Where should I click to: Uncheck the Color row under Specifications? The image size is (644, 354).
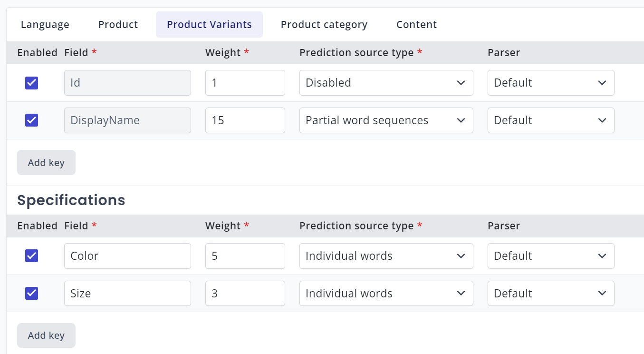(31, 256)
